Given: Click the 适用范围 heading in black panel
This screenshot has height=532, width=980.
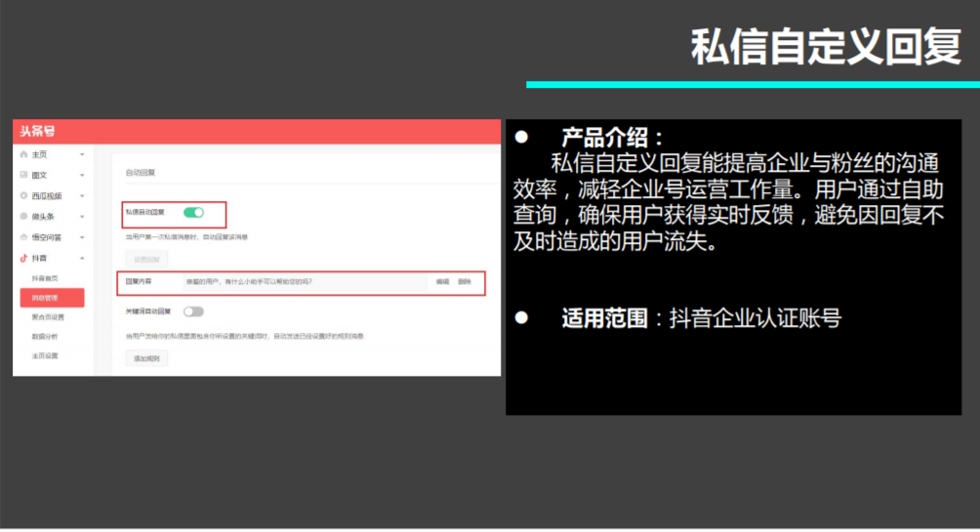Looking at the screenshot, I should 604,318.
